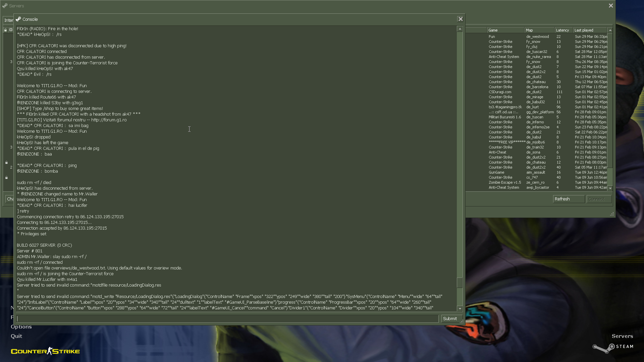Viewport: 644px width, 362px height.
Task: Click the Servers window resize grip
Action: (x=612, y=214)
